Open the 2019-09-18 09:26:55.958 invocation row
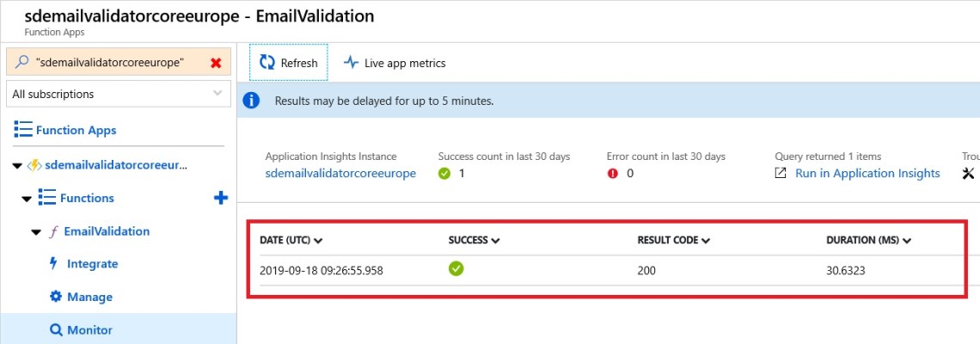 [x=321, y=270]
